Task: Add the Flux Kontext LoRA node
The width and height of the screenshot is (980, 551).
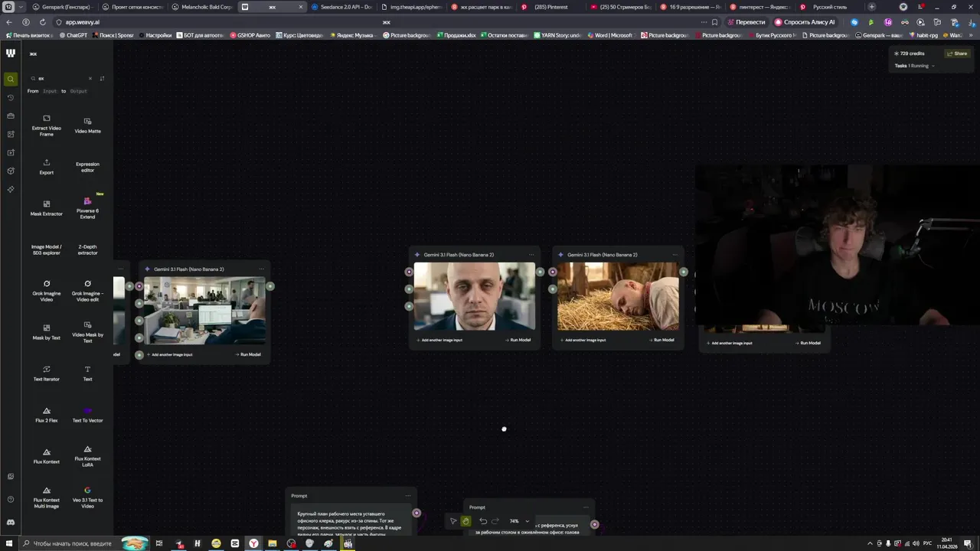Action: click(x=87, y=456)
